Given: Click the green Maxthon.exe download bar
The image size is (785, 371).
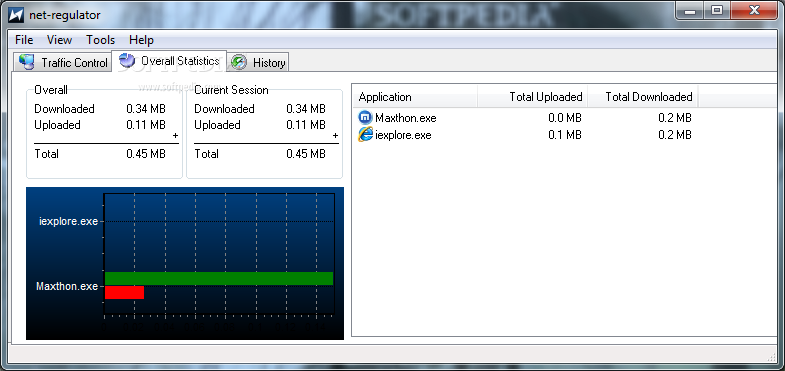Looking at the screenshot, I should coord(219,278).
